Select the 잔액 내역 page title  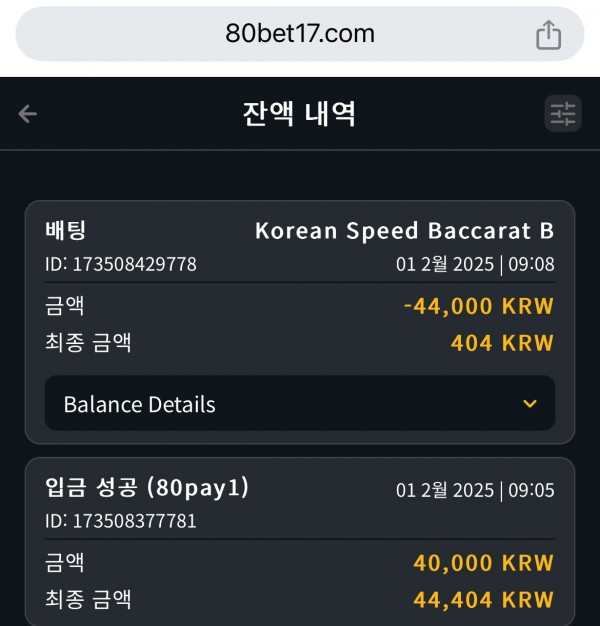pyautogui.click(x=299, y=114)
